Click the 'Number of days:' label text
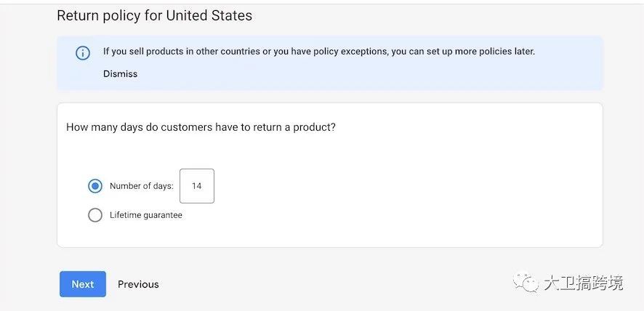Image resolution: width=644 pixels, height=311 pixels. click(x=141, y=186)
